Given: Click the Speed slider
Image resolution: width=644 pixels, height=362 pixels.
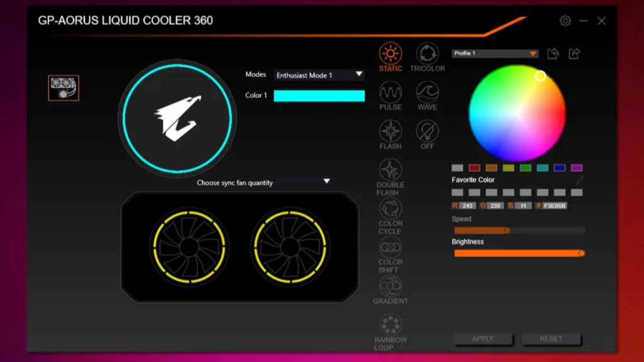Looking at the screenshot, I should point(519,231).
